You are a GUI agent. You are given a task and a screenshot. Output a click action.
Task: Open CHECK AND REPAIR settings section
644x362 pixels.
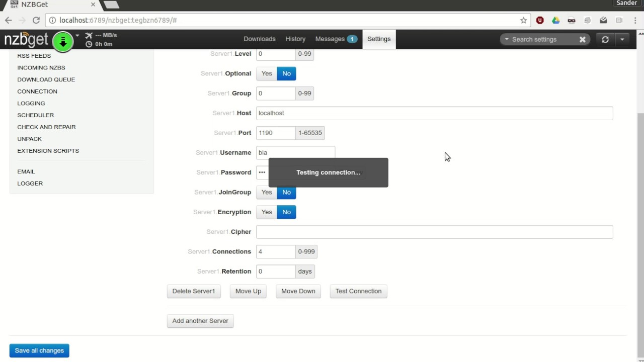click(46, 127)
